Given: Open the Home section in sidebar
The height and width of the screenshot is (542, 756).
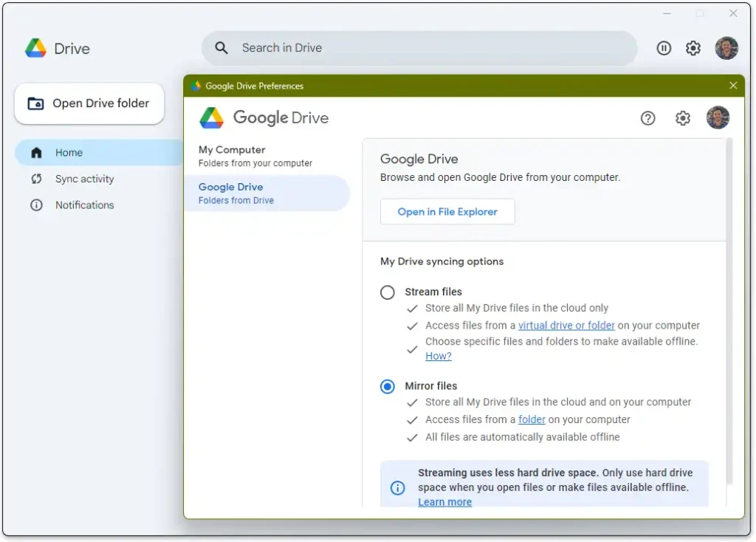Looking at the screenshot, I should [x=69, y=153].
